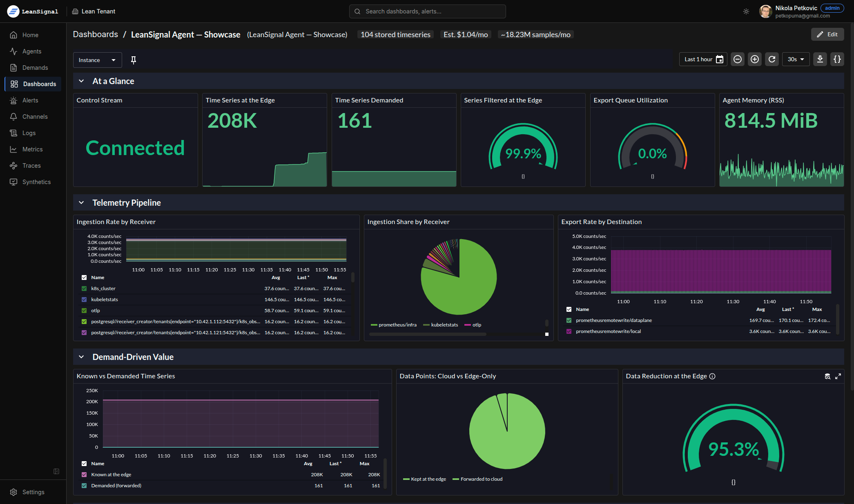Toggle the light/dark theme sun icon
The width and height of the screenshot is (854, 504).
pyautogui.click(x=746, y=11)
